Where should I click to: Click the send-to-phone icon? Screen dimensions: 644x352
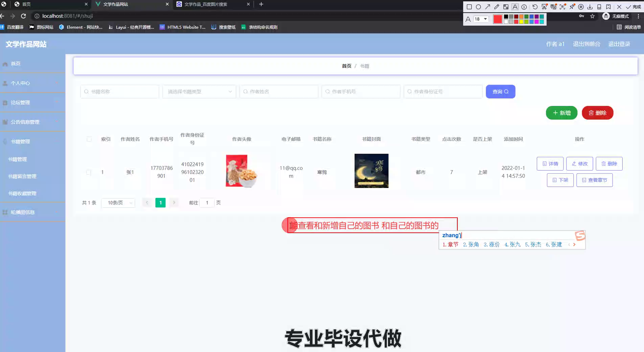pos(599,7)
